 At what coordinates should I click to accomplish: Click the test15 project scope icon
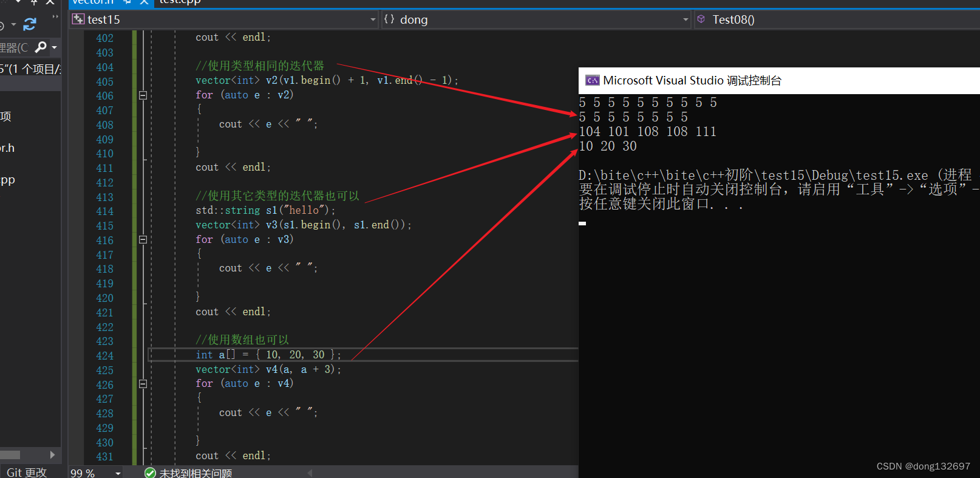(78, 19)
